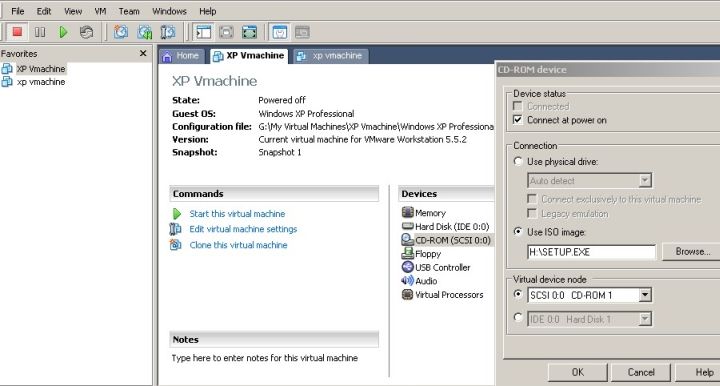This screenshot has height=386, width=720.
Task: Click the green Power On toolbar button
Action: 63,32
